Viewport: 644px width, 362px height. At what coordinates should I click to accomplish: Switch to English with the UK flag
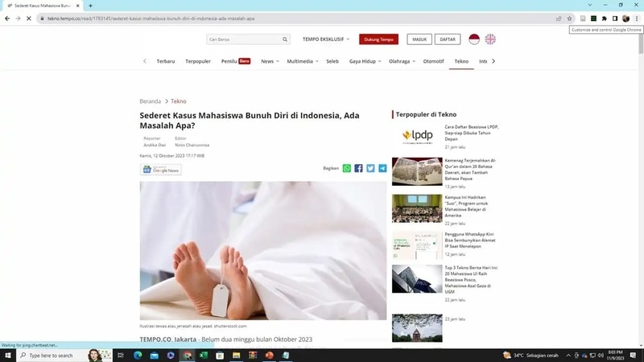[490, 39]
